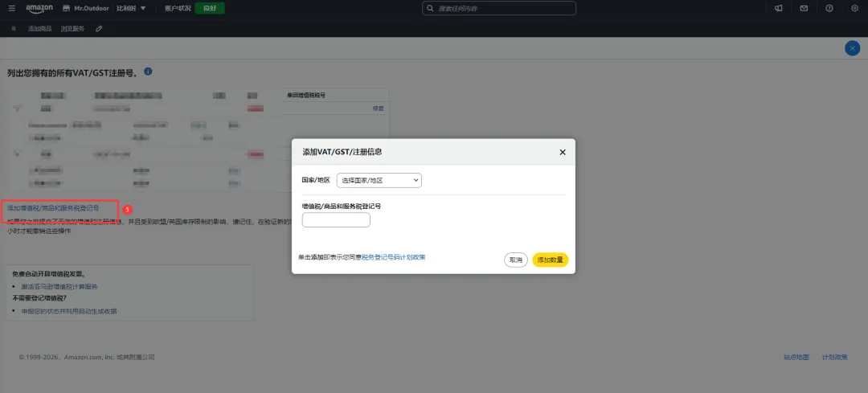The image size is (868, 393).
Task: Click the blue round close button
Action: (852, 48)
